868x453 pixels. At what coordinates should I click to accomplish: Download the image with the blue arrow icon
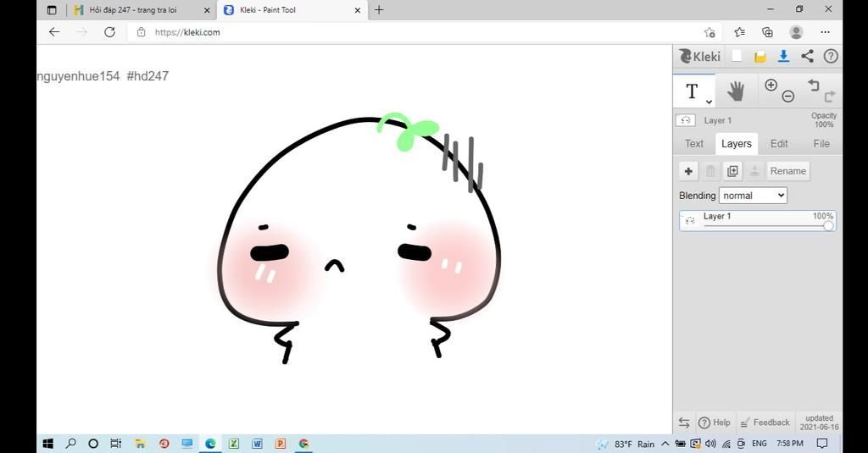[x=783, y=56]
